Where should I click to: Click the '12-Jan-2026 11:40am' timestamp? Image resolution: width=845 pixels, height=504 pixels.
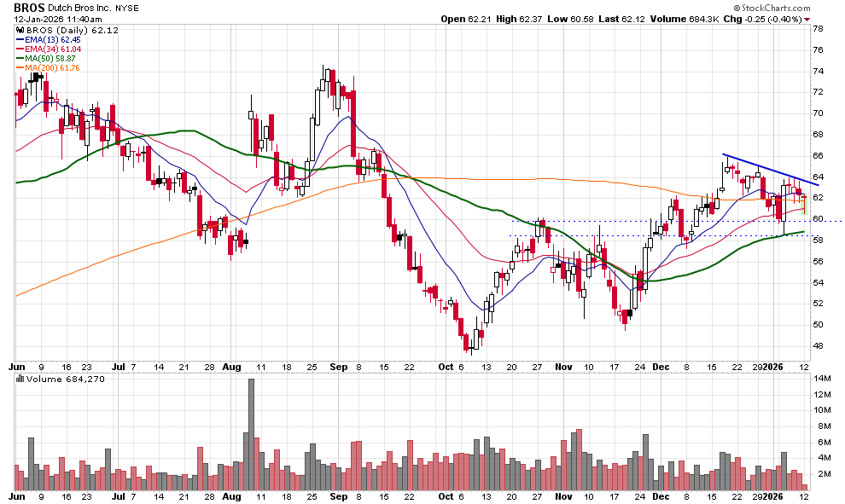[58, 20]
